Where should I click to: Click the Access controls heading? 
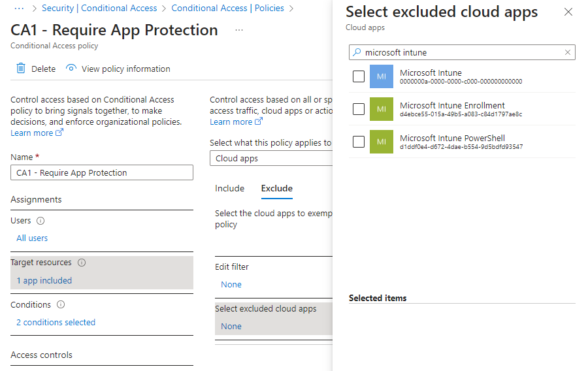(41, 355)
